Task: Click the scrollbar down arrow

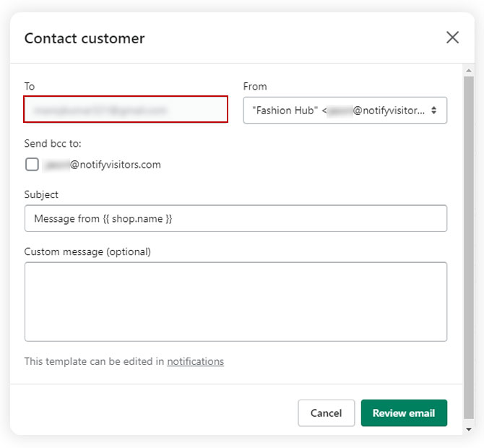Action: pos(468,428)
